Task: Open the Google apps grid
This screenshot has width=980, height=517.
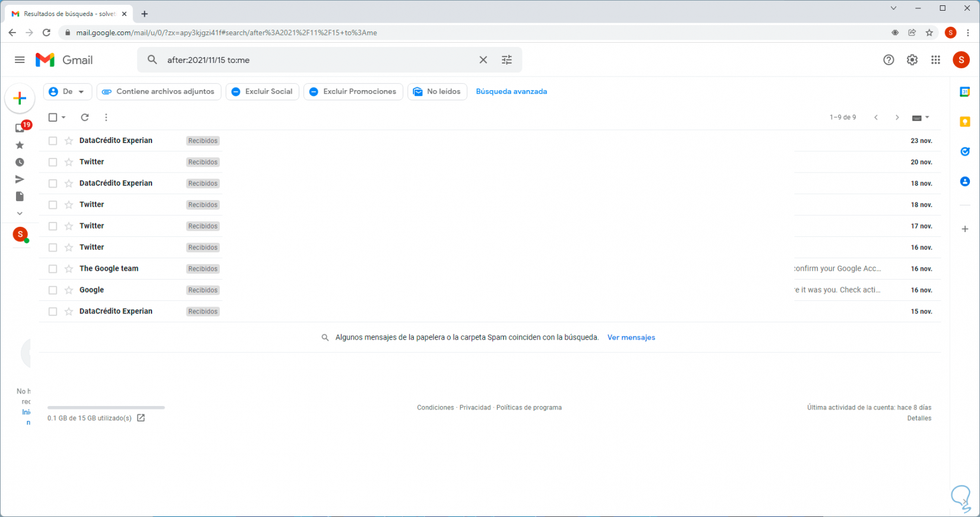Action: pos(935,60)
